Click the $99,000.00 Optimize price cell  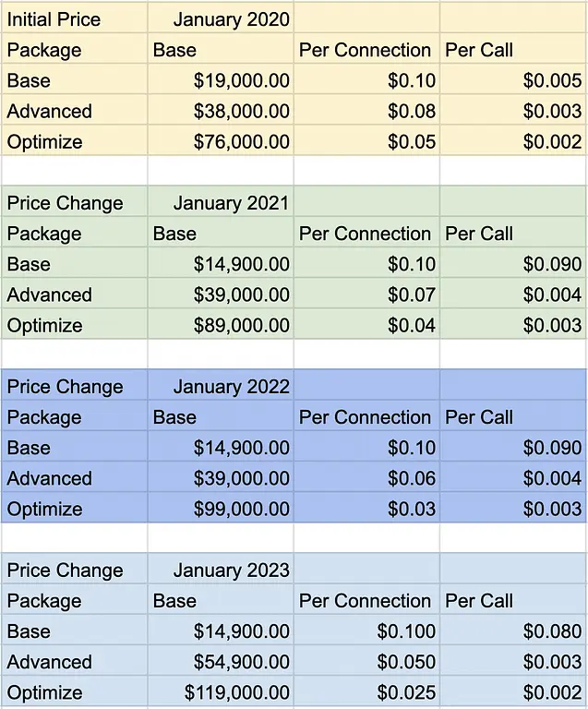click(x=241, y=509)
